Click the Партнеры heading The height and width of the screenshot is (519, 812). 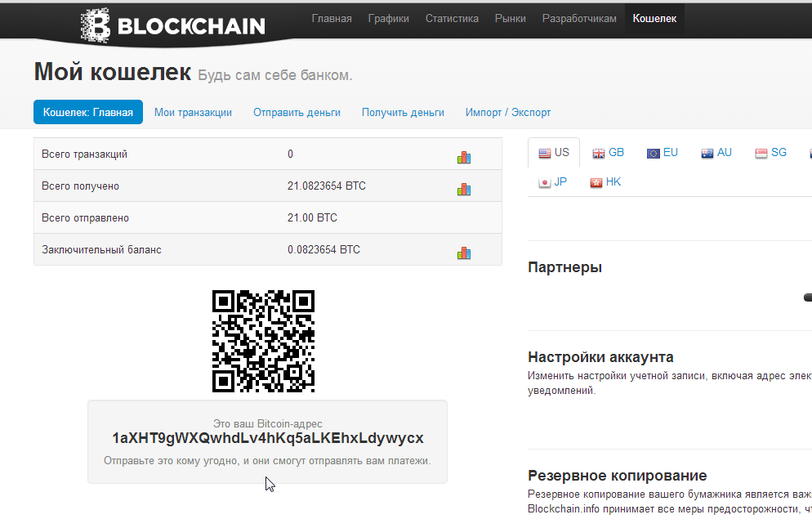pyautogui.click(x=565, y=267)
